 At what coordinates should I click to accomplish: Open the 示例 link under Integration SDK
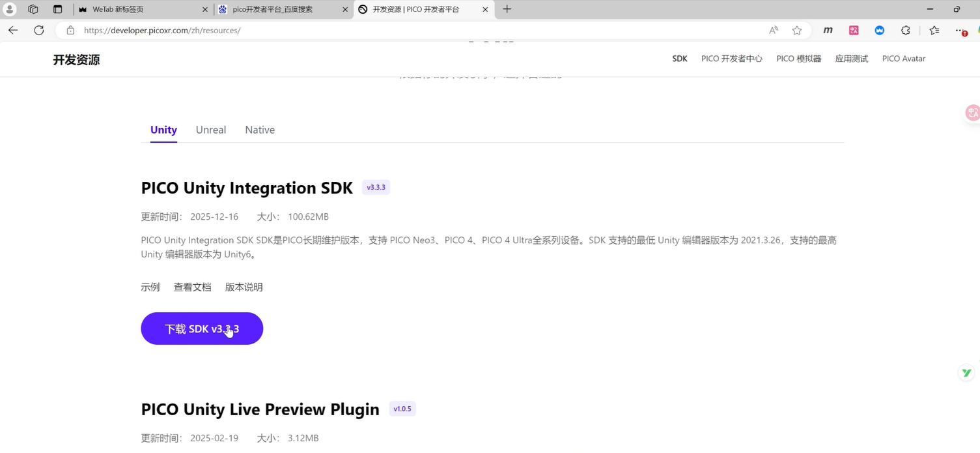click(x=150, y=287)
